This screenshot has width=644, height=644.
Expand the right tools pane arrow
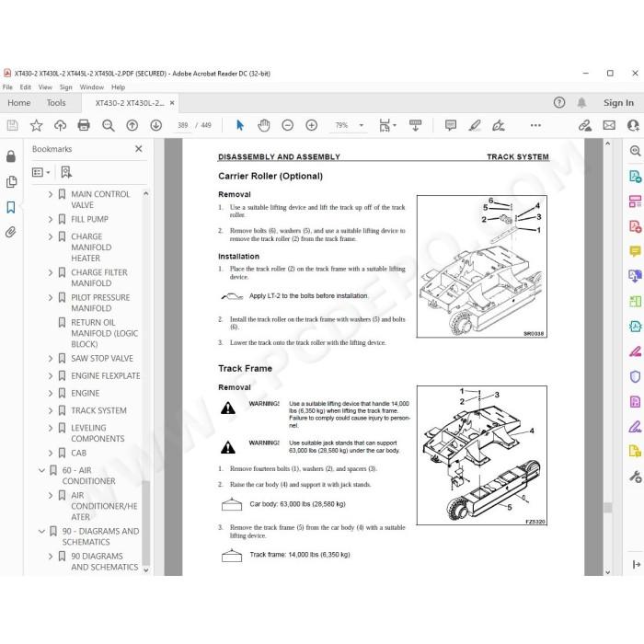pyautogui.click(x=637, y=565)
